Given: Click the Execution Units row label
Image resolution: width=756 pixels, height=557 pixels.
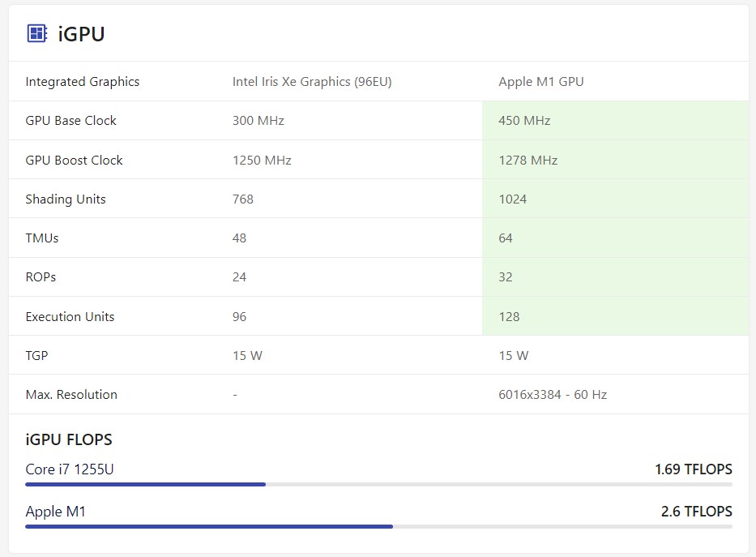Looking at the screenshot, I should pyautogui.click(x=70, y=317).
